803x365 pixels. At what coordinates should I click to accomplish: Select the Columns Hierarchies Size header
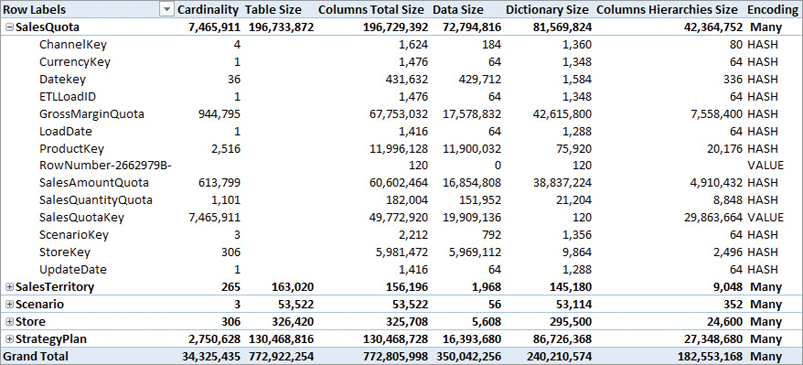pos(667,10)
